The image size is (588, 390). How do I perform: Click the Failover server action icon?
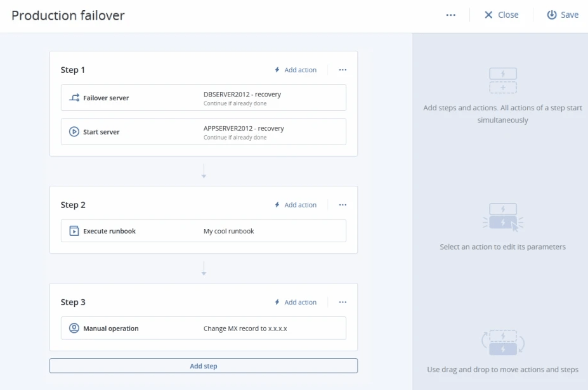[x=74, y=98]
